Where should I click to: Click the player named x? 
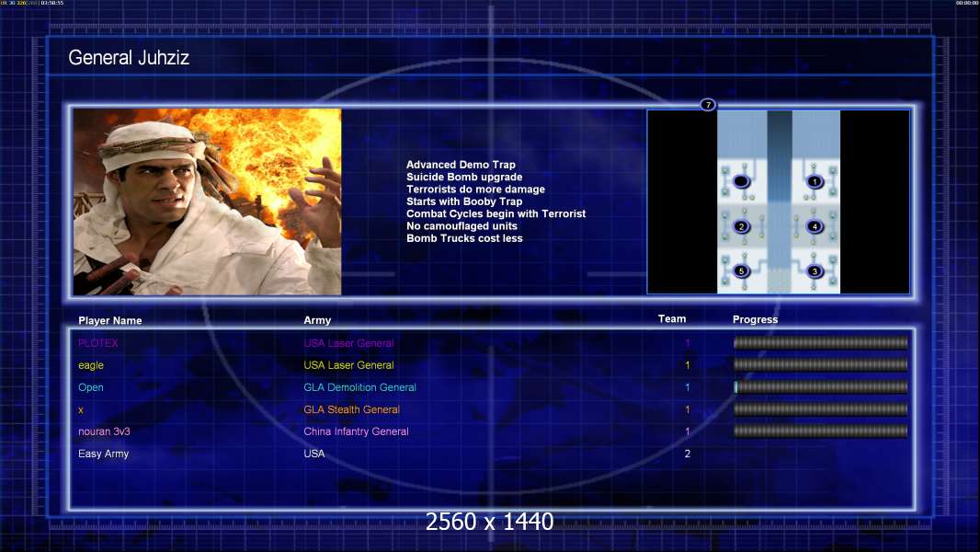point(81,410)
